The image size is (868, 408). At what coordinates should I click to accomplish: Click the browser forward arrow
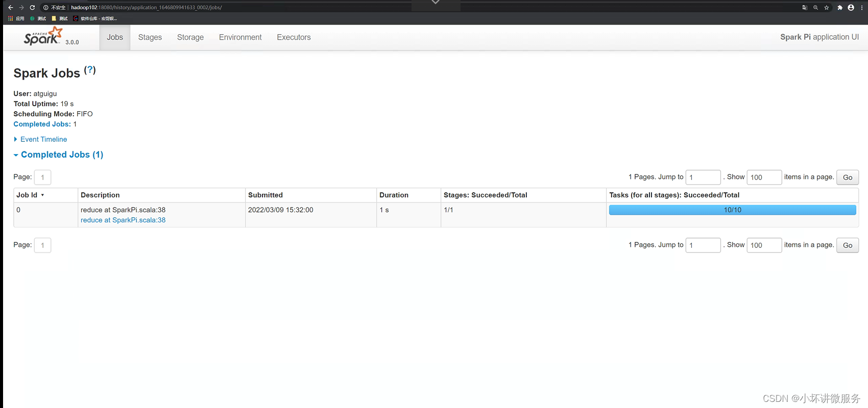coord(21,8)
